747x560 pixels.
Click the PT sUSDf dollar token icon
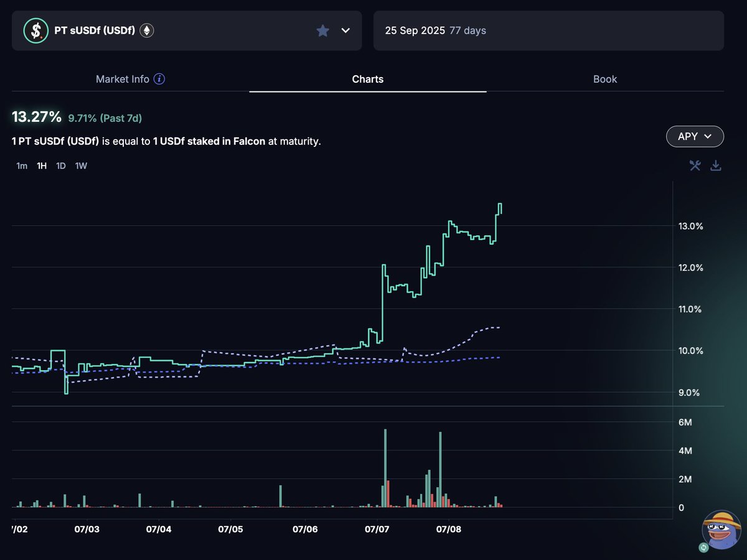[35, 30]
